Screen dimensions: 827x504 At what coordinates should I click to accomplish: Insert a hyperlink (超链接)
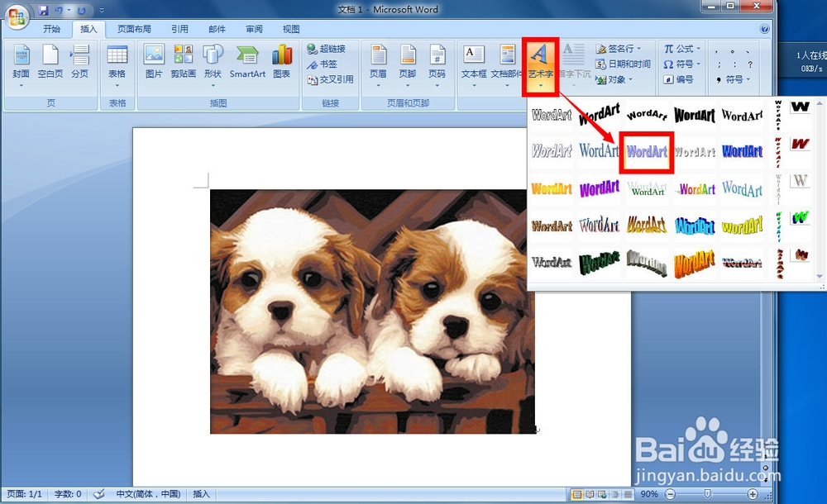327,49
